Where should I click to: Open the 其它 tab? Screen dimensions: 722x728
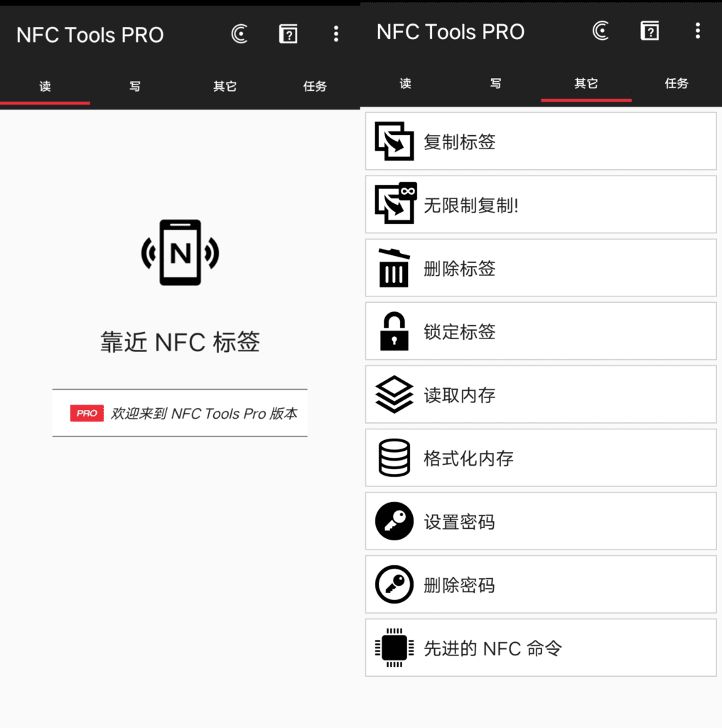point(586,84)
